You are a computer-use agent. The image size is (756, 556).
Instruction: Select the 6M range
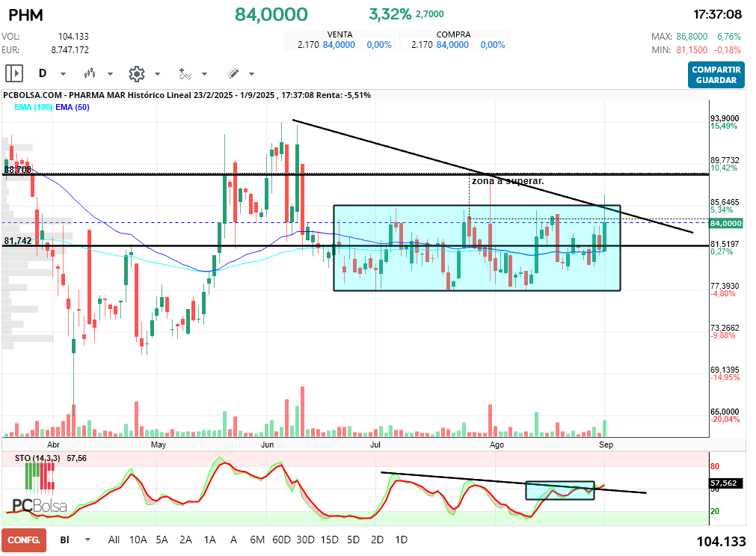click(257, 540)
